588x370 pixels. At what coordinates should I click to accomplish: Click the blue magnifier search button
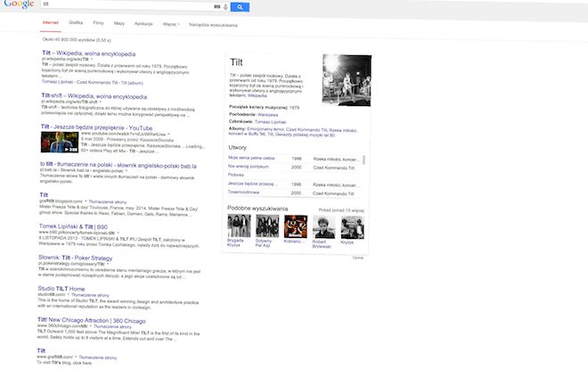point(240,7)
